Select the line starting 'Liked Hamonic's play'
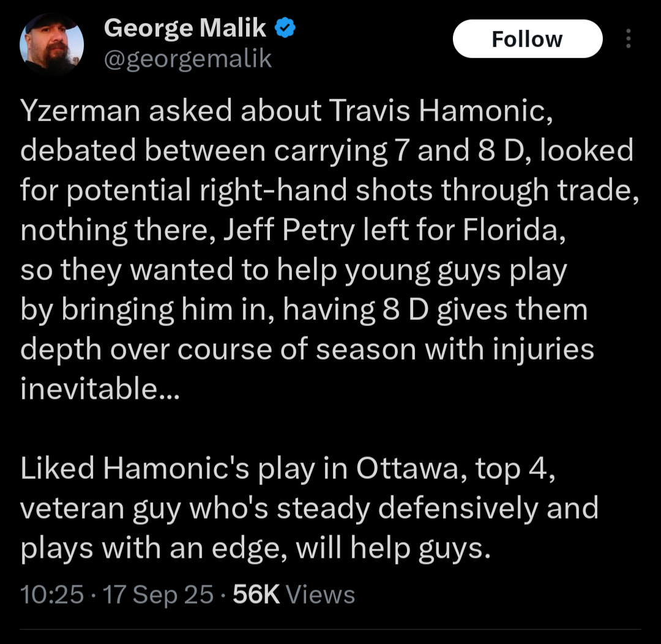 288,469
